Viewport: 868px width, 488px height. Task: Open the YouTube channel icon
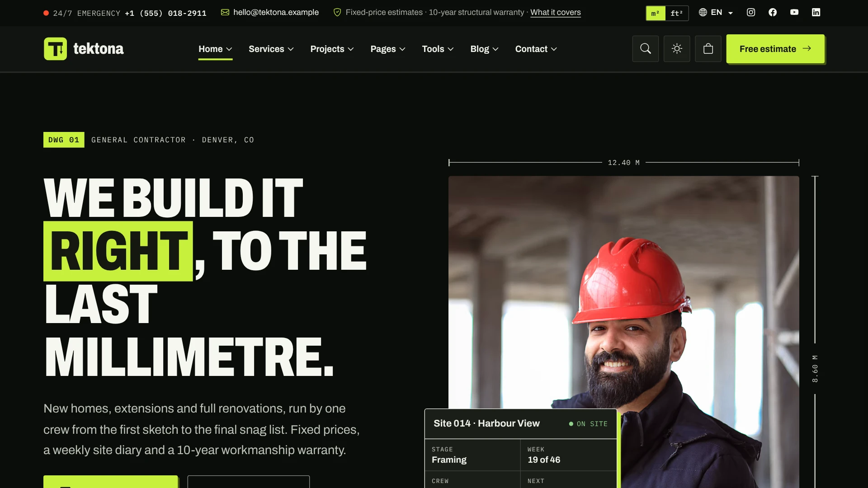[794, 13]
